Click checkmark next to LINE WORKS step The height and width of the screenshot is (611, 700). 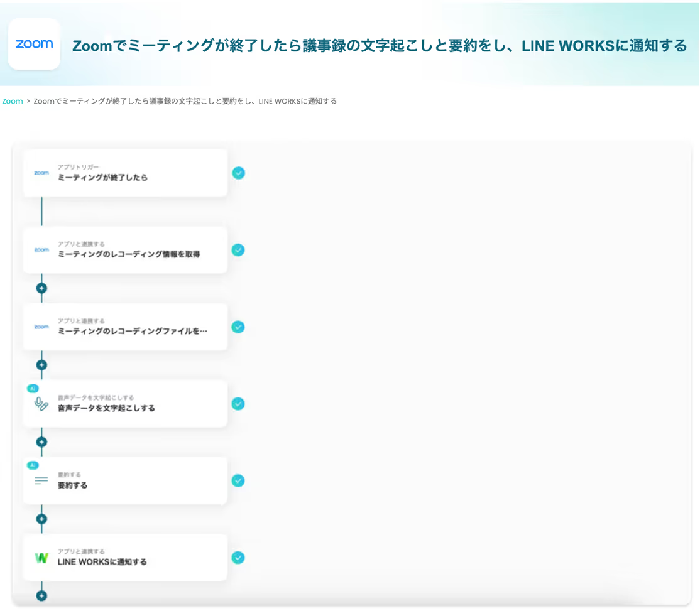click(x=238, y=558)
